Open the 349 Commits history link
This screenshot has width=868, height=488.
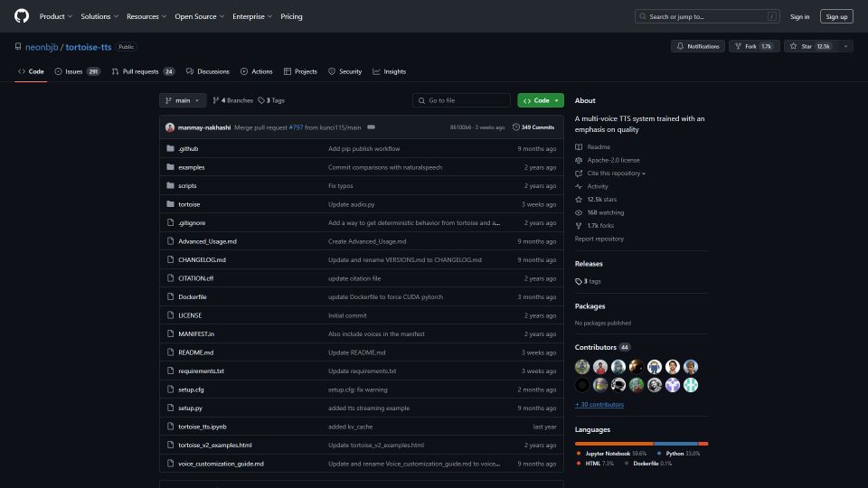coord(533,127)
